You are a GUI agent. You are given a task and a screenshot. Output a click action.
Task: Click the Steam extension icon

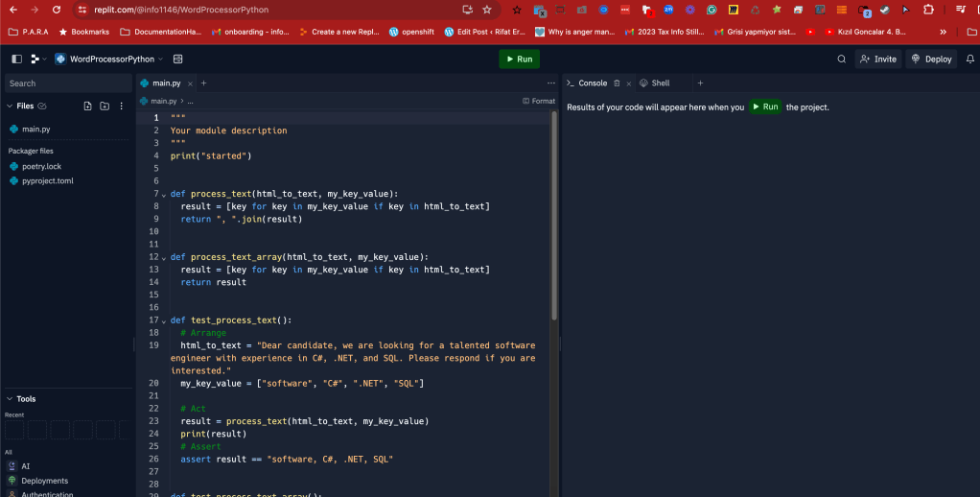[x=884, y=10]
